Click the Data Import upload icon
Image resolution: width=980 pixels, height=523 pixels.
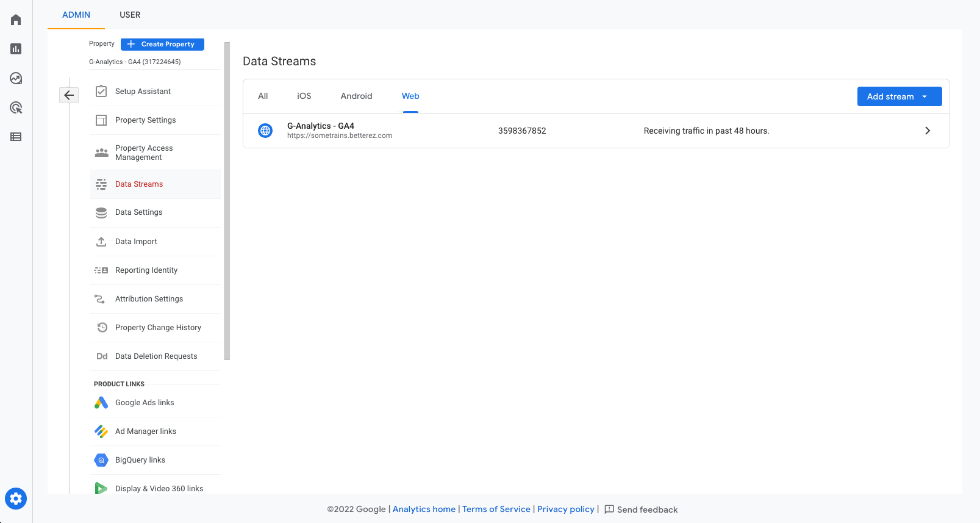click(101, 242)
